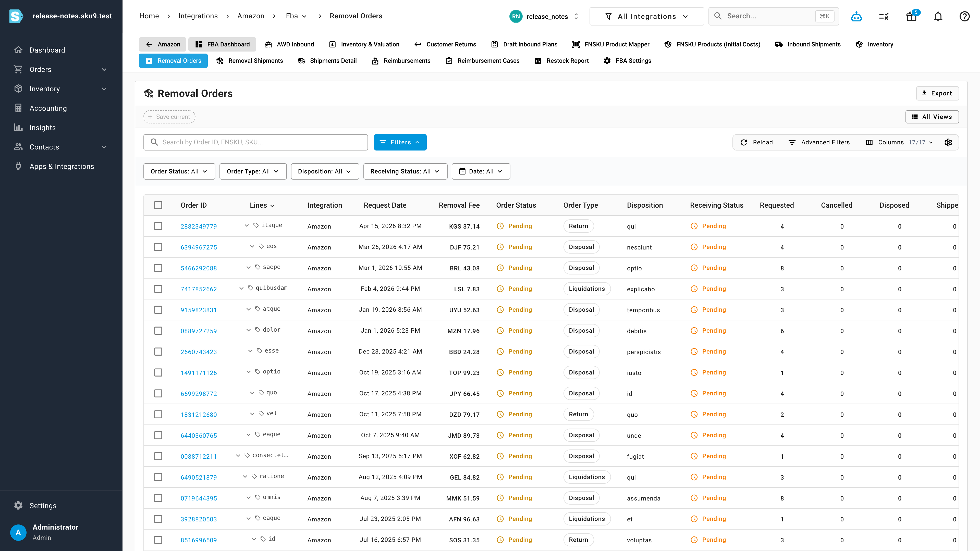Image resolution: width=980 pixels, height=551 pixels.
Task: Click the calendar icon in Date filter
Action: pyautogui.click(x=462, y=171)
